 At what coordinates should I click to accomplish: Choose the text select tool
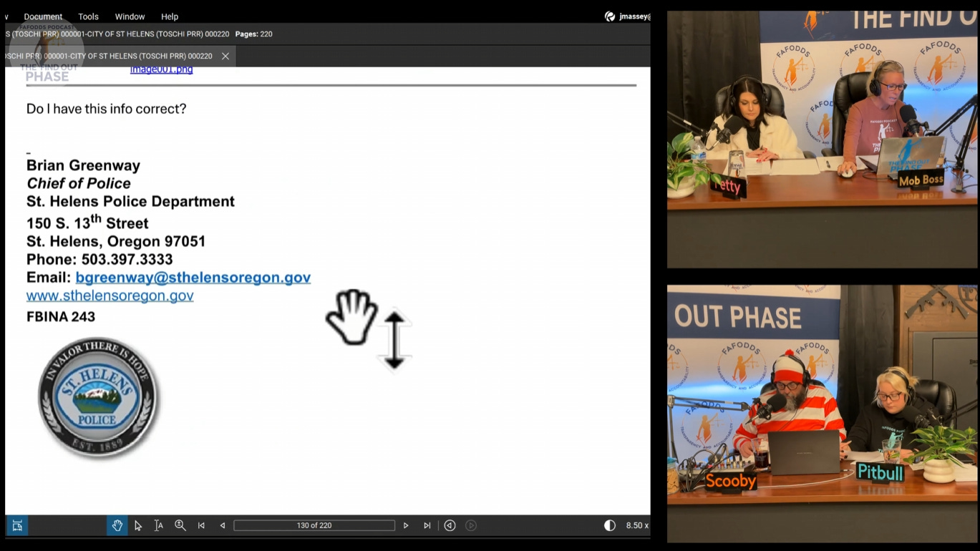coord(159,525)
